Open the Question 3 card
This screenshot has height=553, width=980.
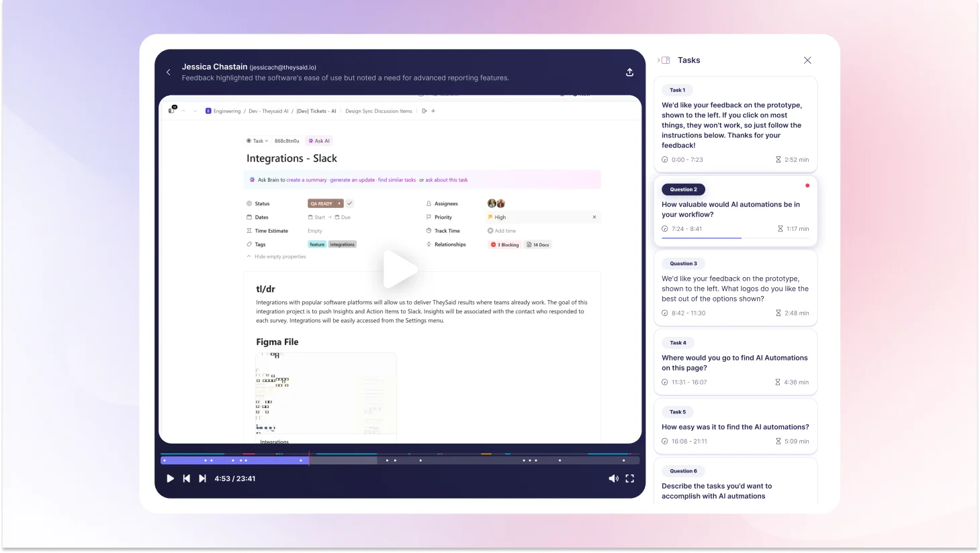point(736,288)
